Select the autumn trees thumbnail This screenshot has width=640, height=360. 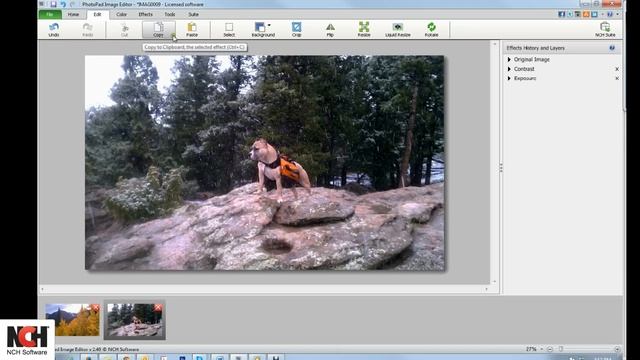coord(72,320)
